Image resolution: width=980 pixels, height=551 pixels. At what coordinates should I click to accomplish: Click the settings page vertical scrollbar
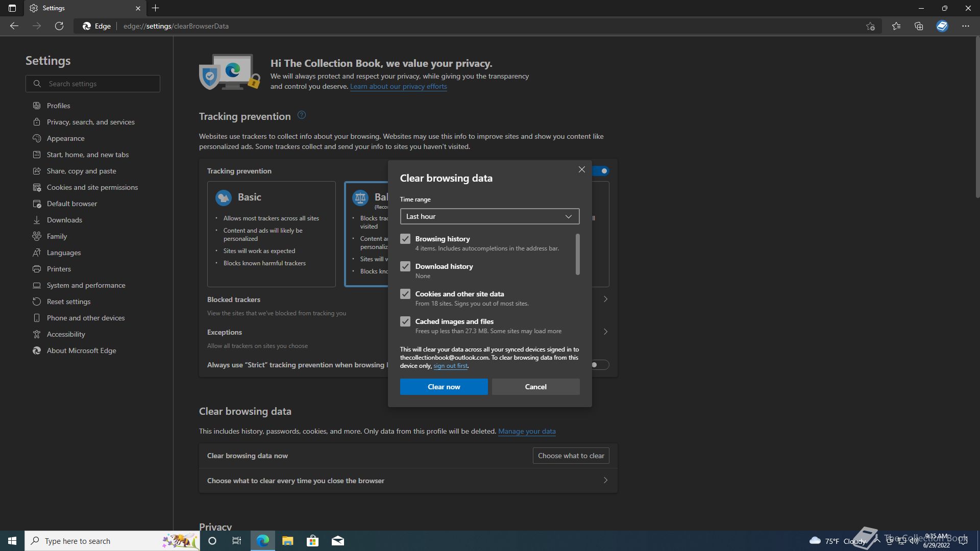pos(977,117)
